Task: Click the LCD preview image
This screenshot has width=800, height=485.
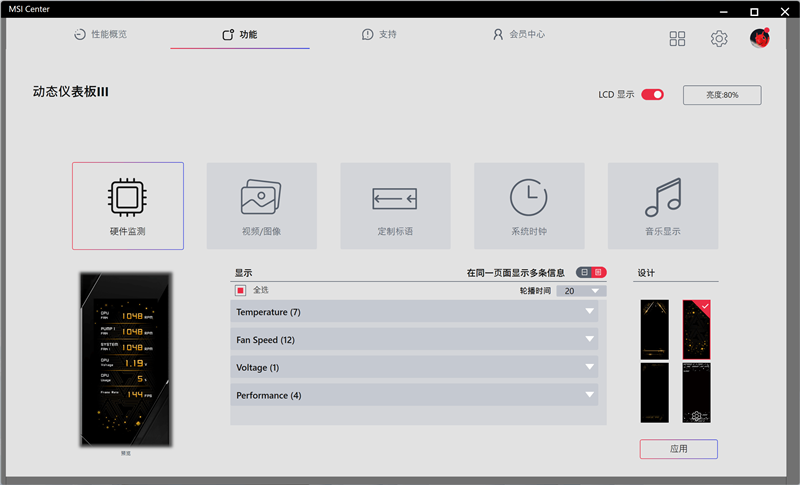Action: click(x=126, y=360)
